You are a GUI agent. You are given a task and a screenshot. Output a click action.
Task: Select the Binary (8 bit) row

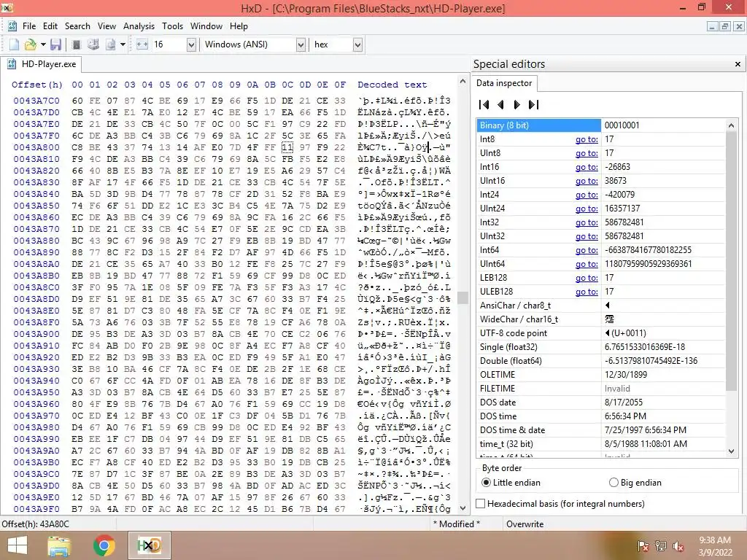coord(601,125)
